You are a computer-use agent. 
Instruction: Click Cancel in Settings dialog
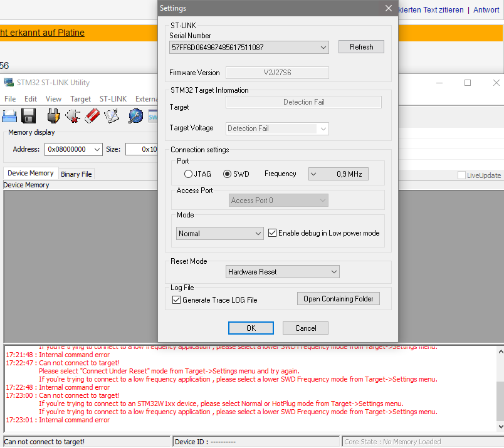click(x=305, y=328)
